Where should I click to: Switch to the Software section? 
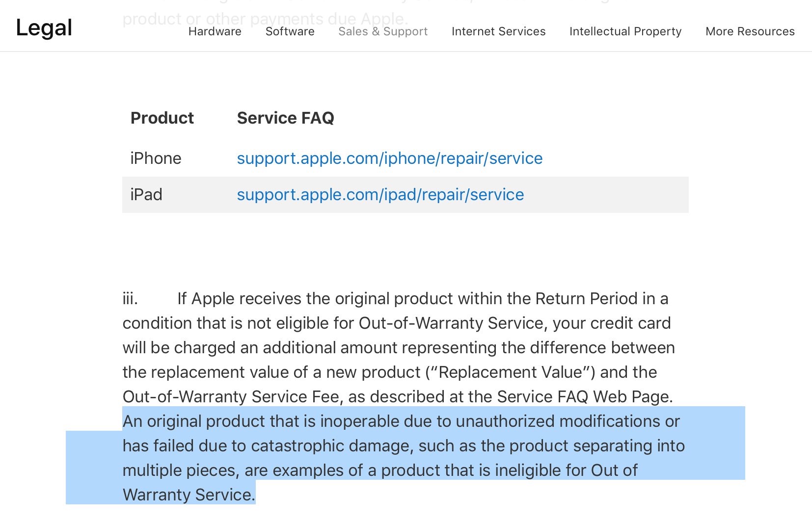pyautogui.click(x=290, y=31)
